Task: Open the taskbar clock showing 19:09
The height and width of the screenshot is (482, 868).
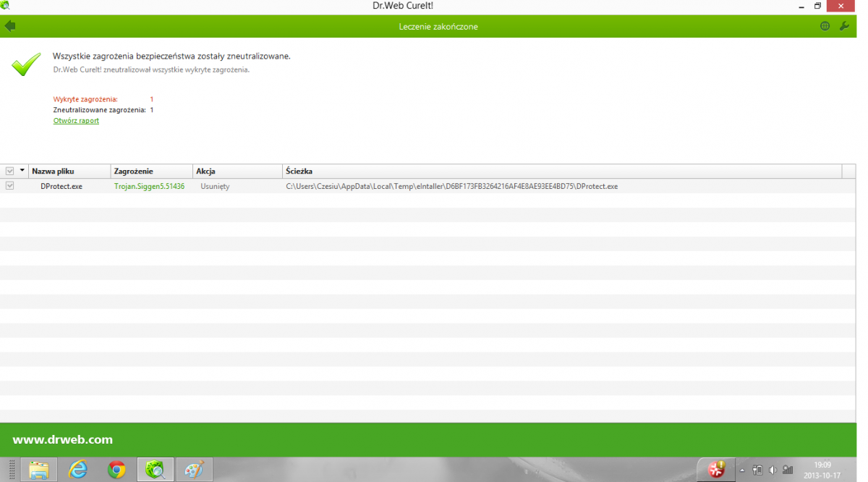Action: (822, 470)
